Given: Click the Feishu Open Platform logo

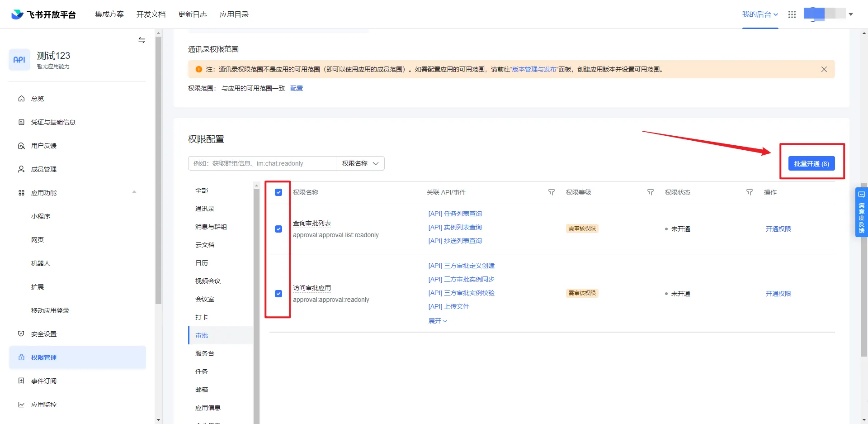Looking at the screenshot, I should (x=43, y=14).
